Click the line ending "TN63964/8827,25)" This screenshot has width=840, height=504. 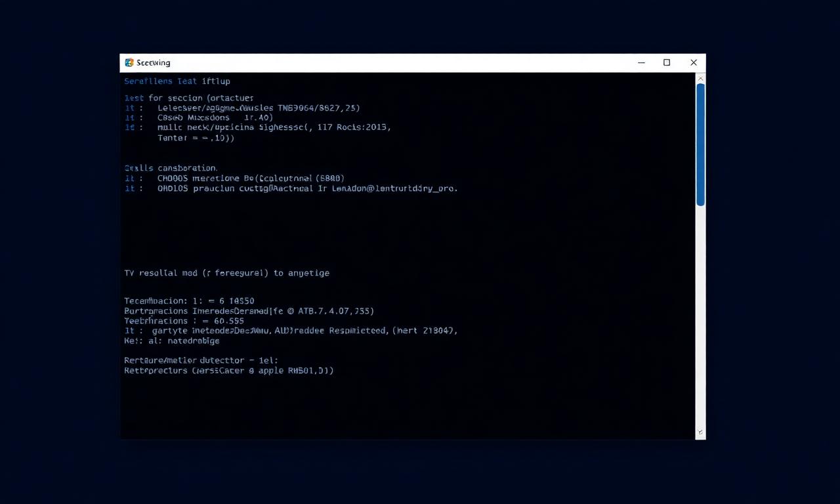242,108
